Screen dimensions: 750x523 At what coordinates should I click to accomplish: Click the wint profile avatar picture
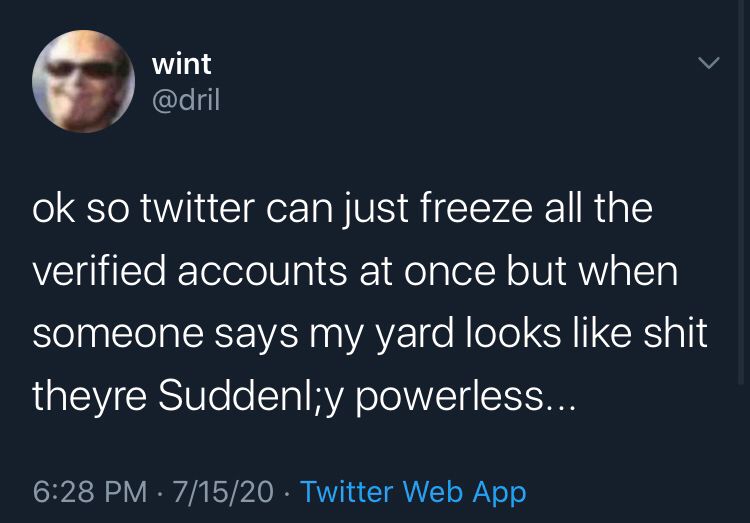tap(84, 82)
